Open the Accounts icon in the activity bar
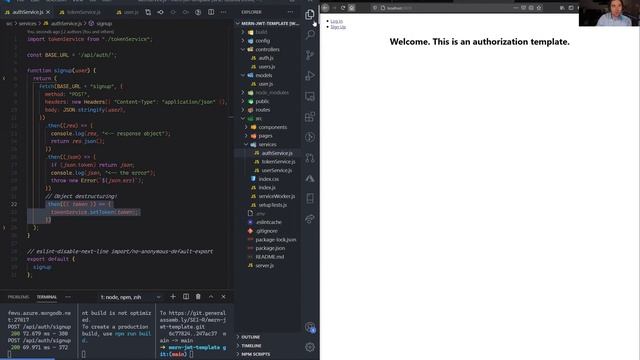Image resolution: width=640 pixels, height=360 pixels. coord(310,327)
